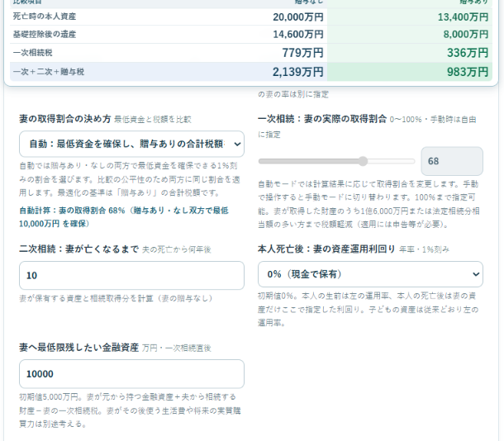
Task: Click the 本人死亡後：妻の資産運用利回り heading
Action: coord(326,249)
